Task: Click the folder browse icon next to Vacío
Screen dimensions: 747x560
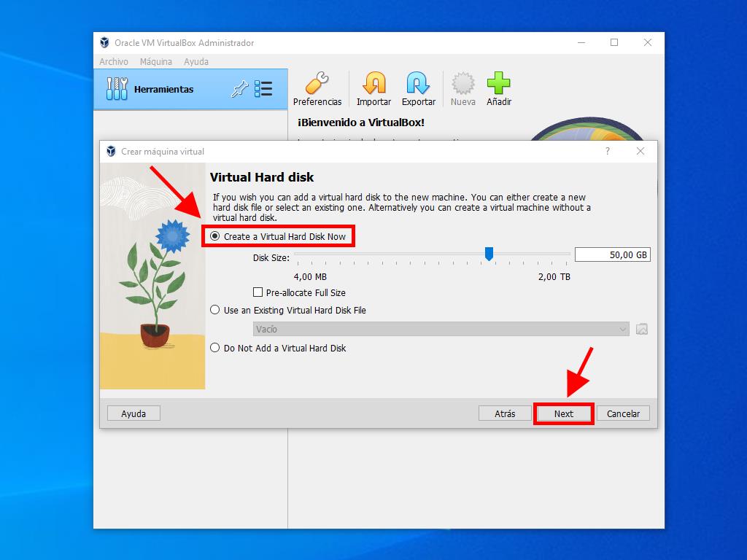Action: pos(642,330)
